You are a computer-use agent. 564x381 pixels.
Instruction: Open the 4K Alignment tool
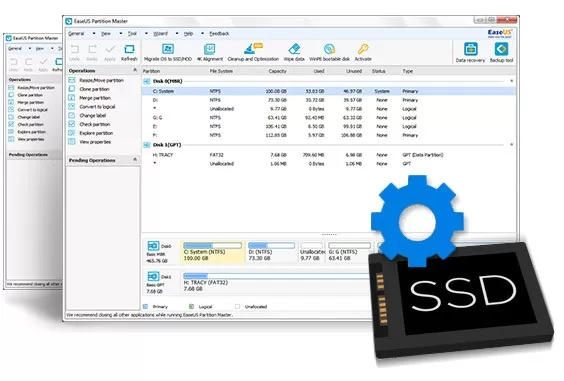pyautogui.click(x=210, y=52)
